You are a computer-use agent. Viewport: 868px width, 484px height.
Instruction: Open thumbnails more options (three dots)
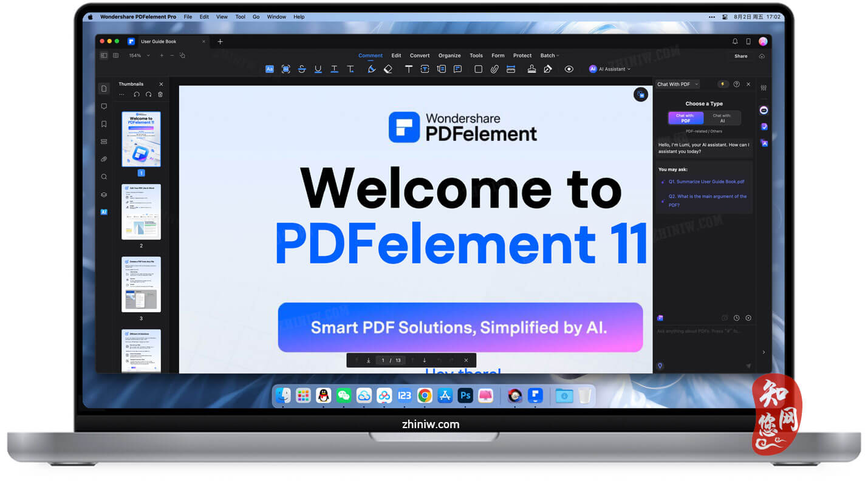(x=121, y=94)
